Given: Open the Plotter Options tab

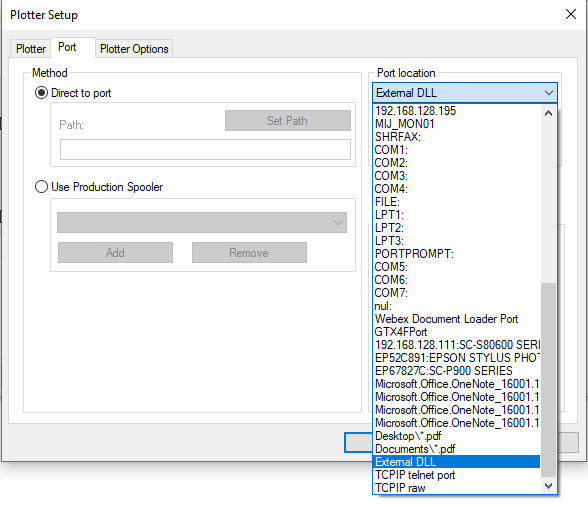Looking at the screenshot, I should point(134,49).
